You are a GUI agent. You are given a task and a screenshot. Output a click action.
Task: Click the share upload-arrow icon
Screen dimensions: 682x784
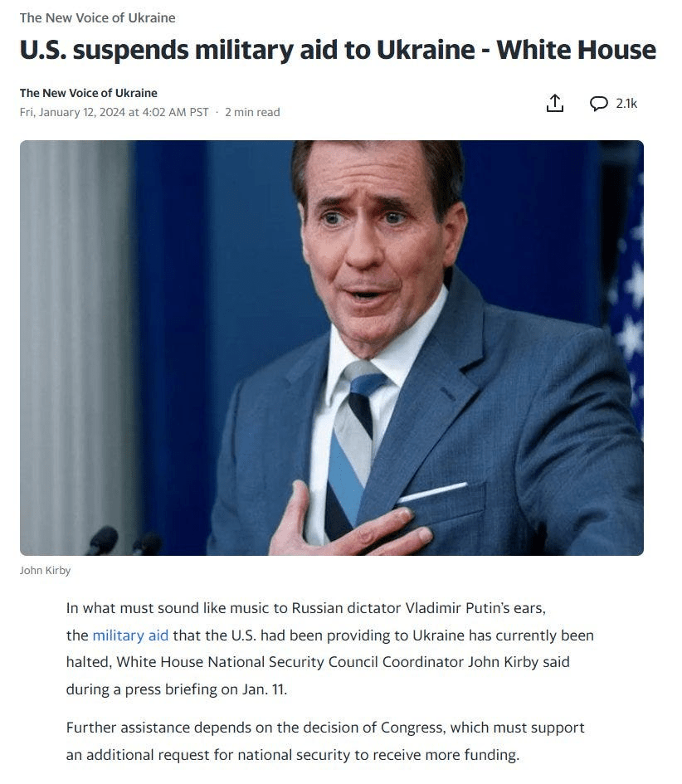tap(554, 103)
